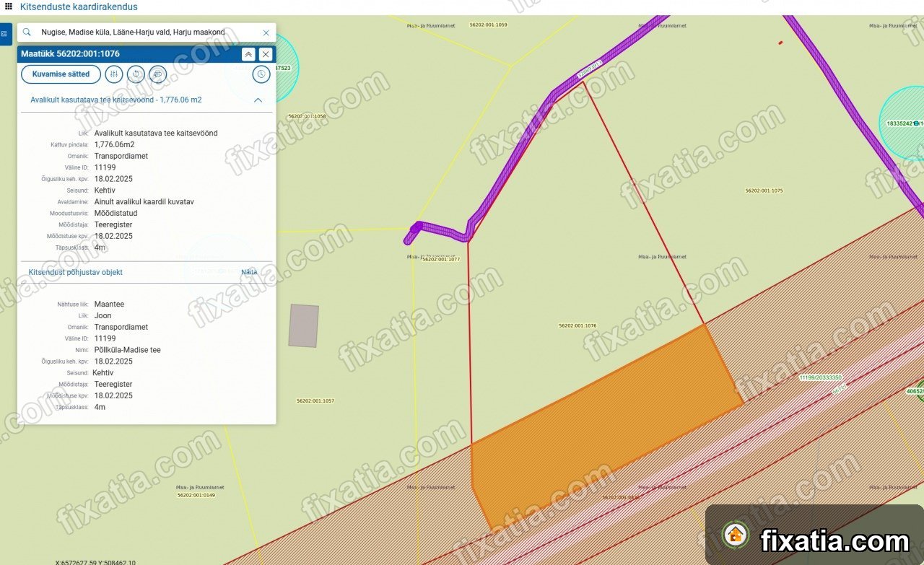Click the search magnifier icon
The width and height of the screenshot is (924, 565).
coord(27,32)
